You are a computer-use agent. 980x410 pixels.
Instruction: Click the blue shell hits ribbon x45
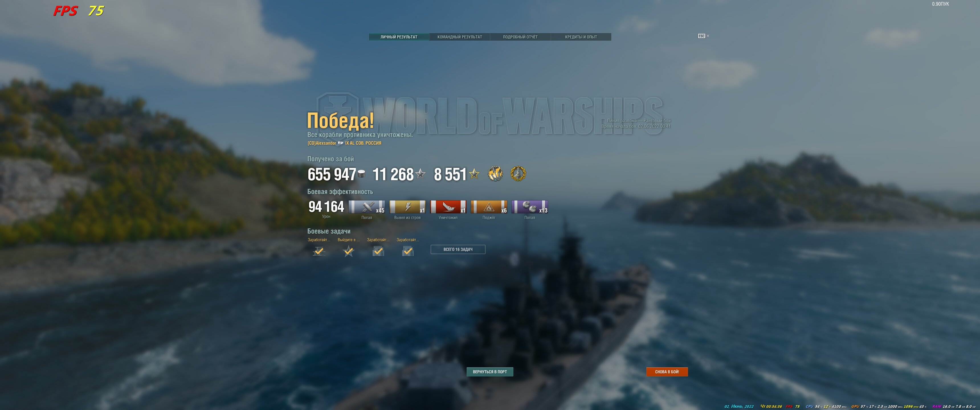pyautogui.click(x=367, y=207)
